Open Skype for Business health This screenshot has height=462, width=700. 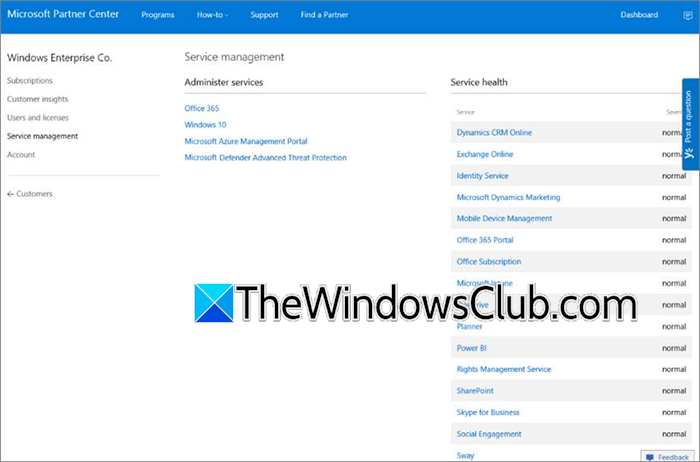[x=488, y=412]
